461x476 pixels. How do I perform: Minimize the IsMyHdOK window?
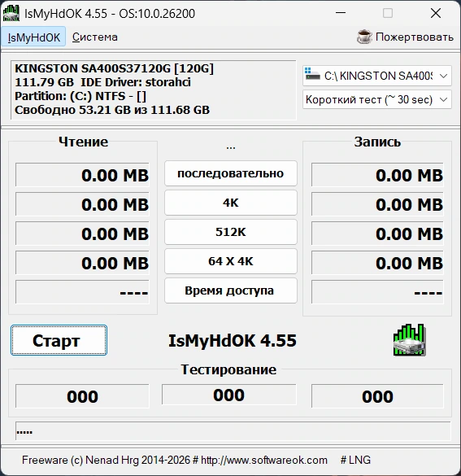[x=341, y=13]
